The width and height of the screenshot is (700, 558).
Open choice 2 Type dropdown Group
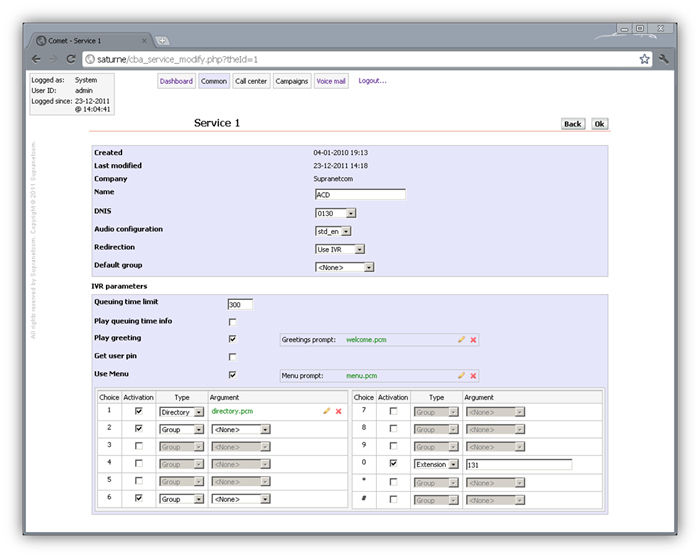(x=181, y=429)
